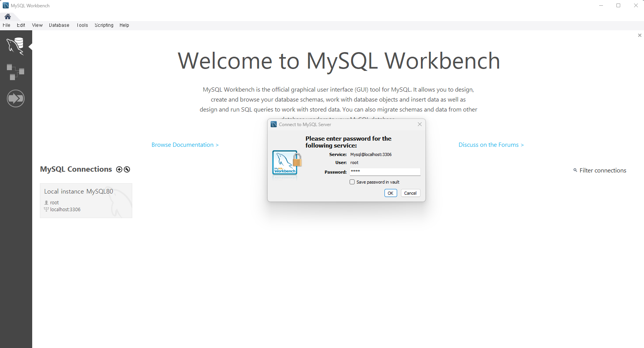Add a new MySQL connection plus icon
This screenshot has width=644, height=348.
119,169
